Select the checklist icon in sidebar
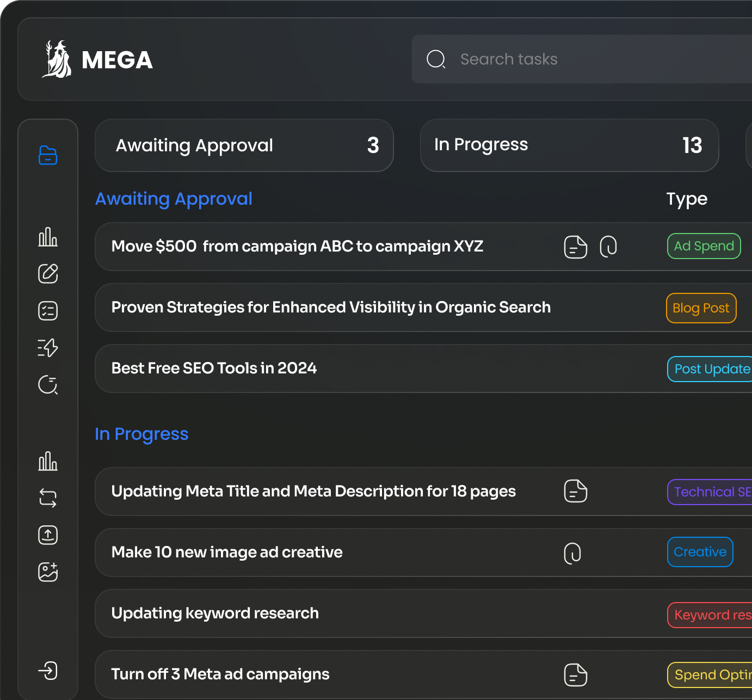Screen dimensions: 752x700 48,311
